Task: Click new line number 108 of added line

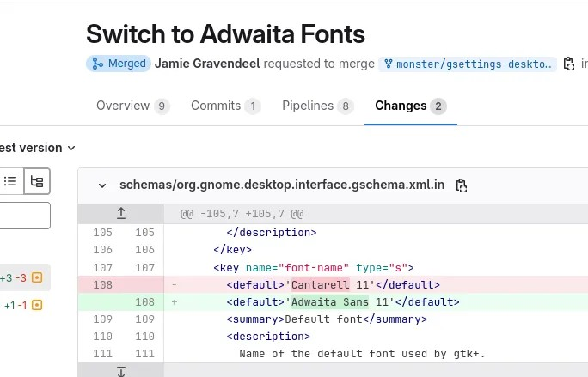Action: 144,302
